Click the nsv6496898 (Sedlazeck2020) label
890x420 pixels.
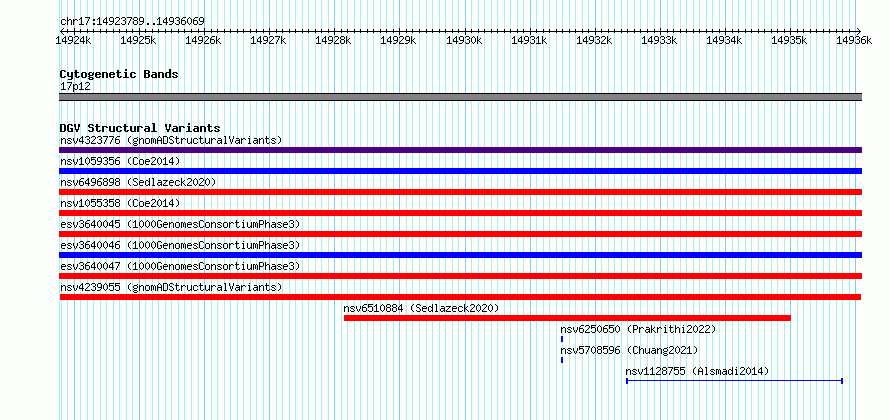pos(138,182)
